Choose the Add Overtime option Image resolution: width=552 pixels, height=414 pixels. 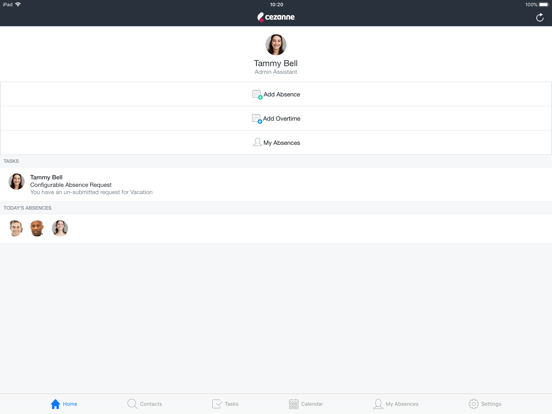tap(276, 119)
